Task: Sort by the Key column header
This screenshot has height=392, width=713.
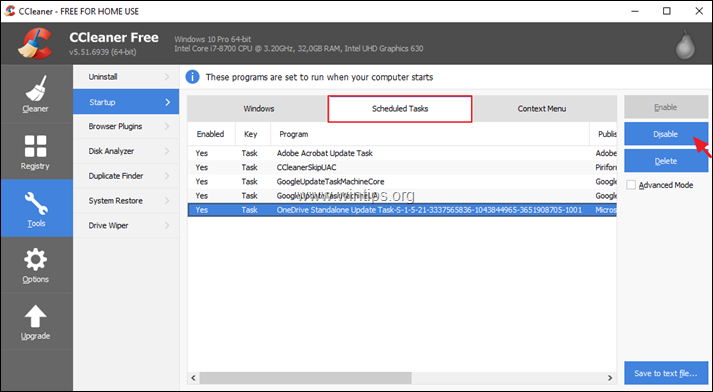Action: pos(253,134)
